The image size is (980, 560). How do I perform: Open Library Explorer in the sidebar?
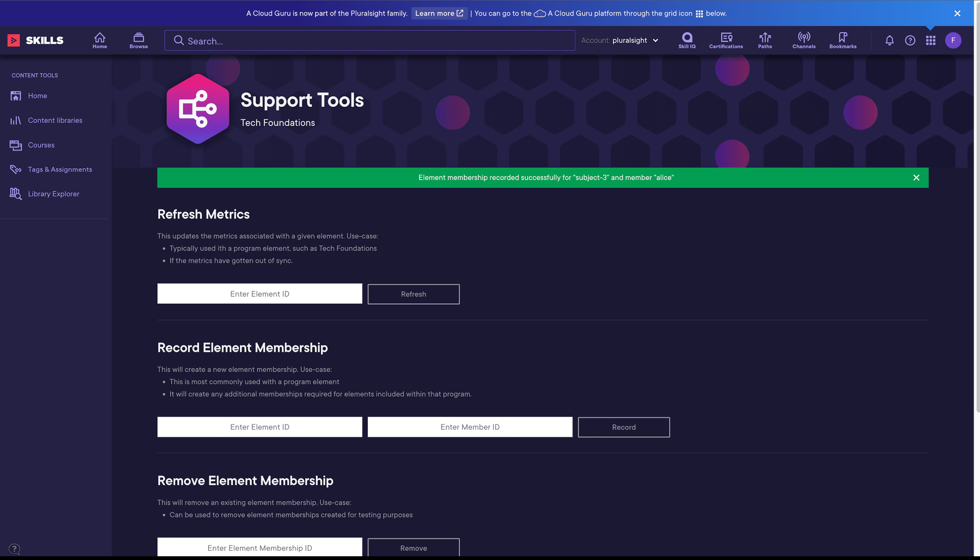pyautogui.click(x=53, y=193)
